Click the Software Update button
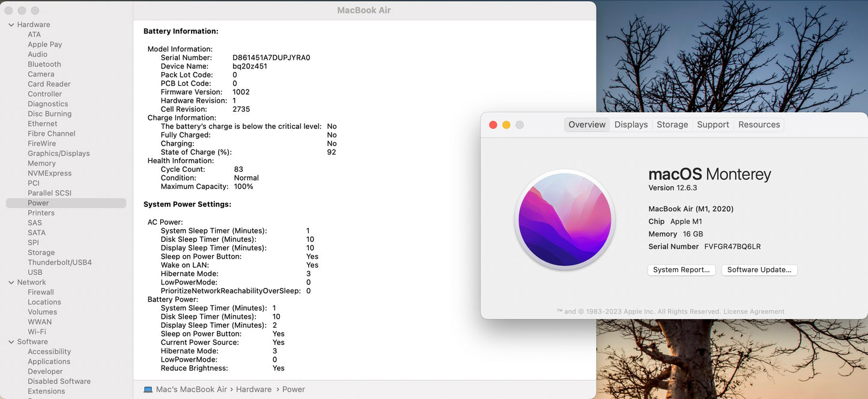This screenshot has width=868, height=399. (x=759, y=270)
